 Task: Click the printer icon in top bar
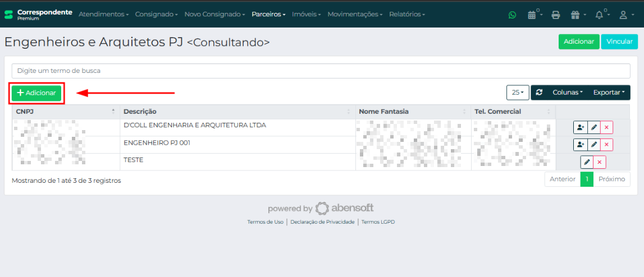point(555,15)
